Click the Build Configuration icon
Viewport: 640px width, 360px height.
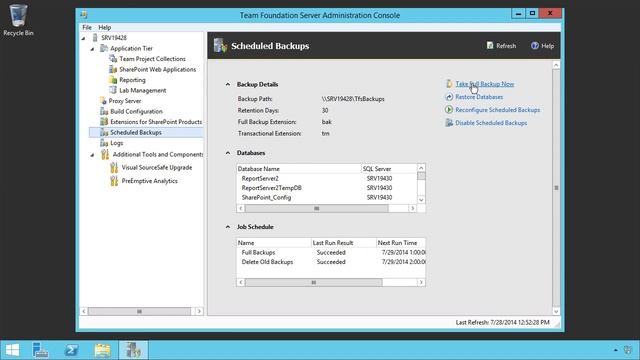coord(104,111)
